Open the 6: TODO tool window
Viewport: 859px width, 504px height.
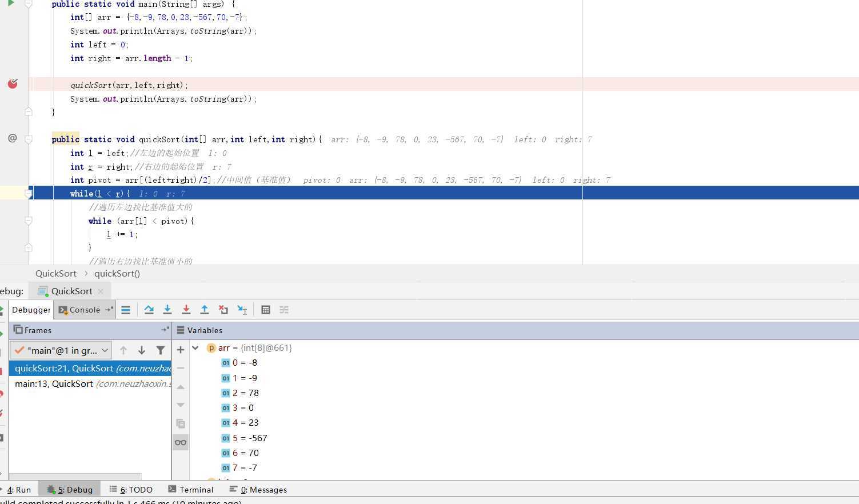coord(131,490)
